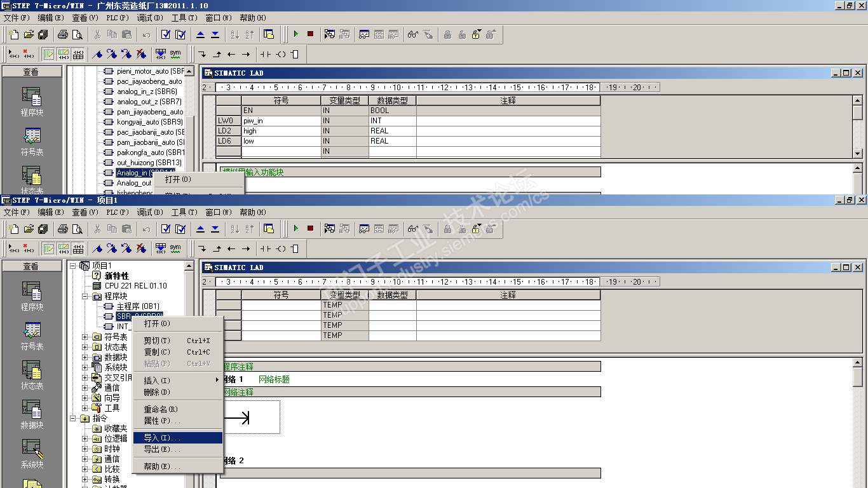Click Compile All icon in 项目1 window
This screenshot has width=868, height=488.
pyautogui.click(x=180, y=229)
